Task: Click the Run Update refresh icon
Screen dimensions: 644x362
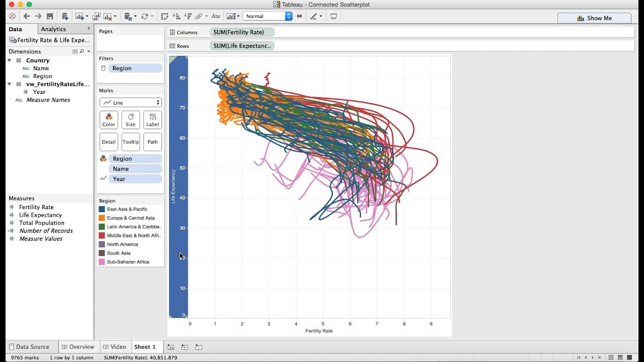Action: tap(144, 16)
